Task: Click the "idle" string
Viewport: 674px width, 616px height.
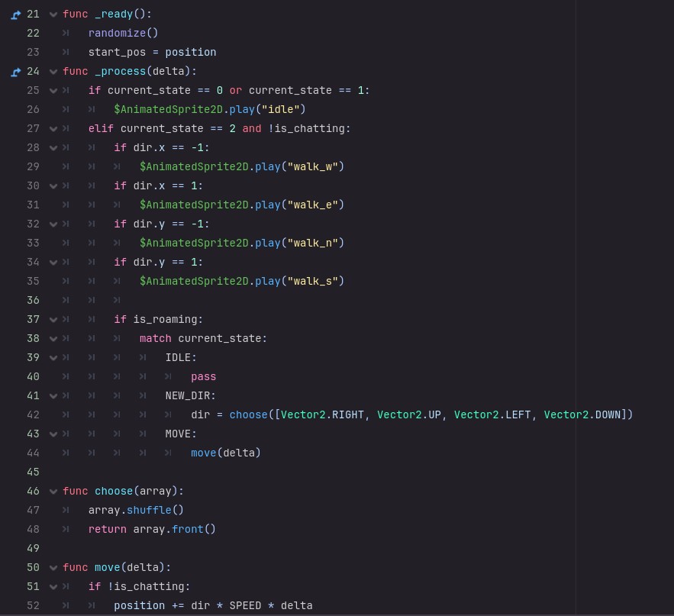Action: click(281, 110)
